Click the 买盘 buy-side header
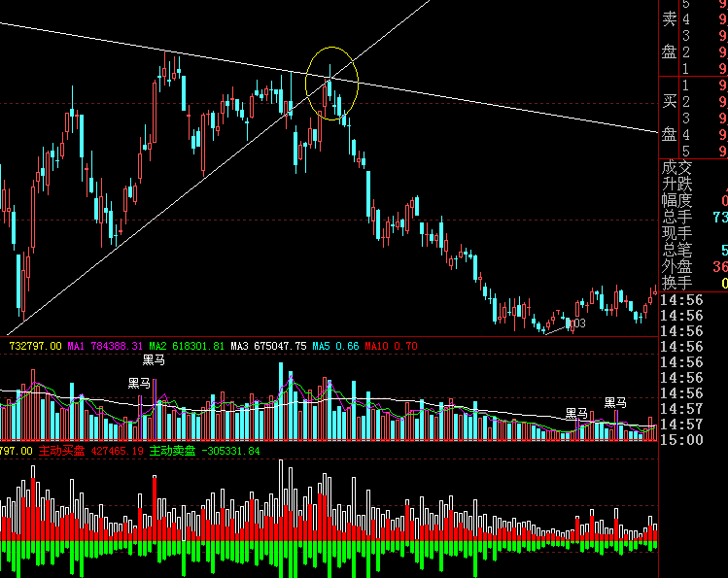The width and height of the screenshot is (728, 578). [x=669, y=118]
